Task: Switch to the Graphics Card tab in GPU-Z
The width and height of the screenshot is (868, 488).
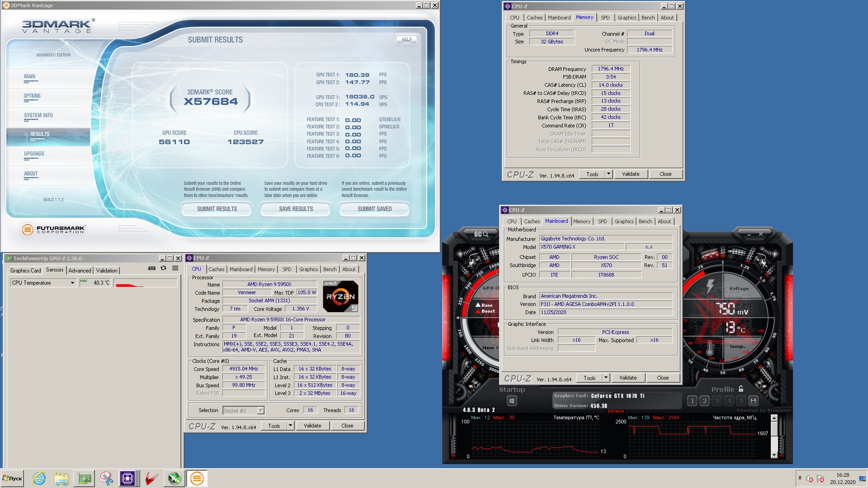Action: click(25, 270)
